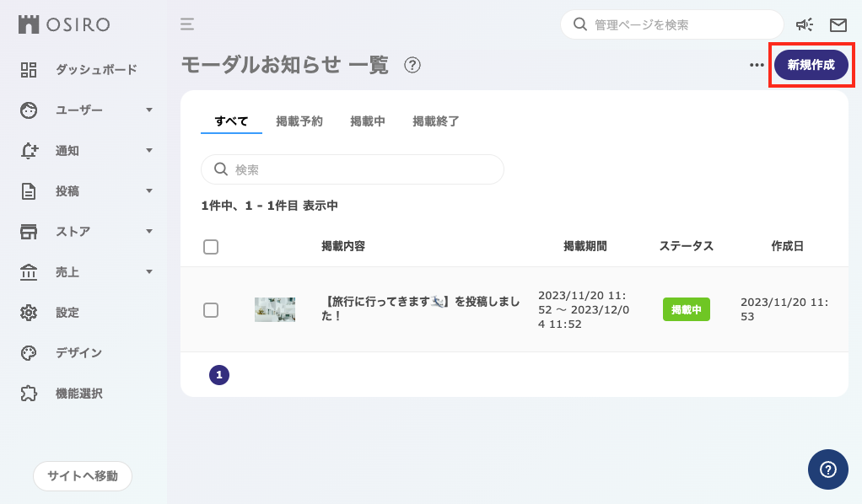
Task: Open 設定 settings from the sidebar
Action: tap(29, 312)
